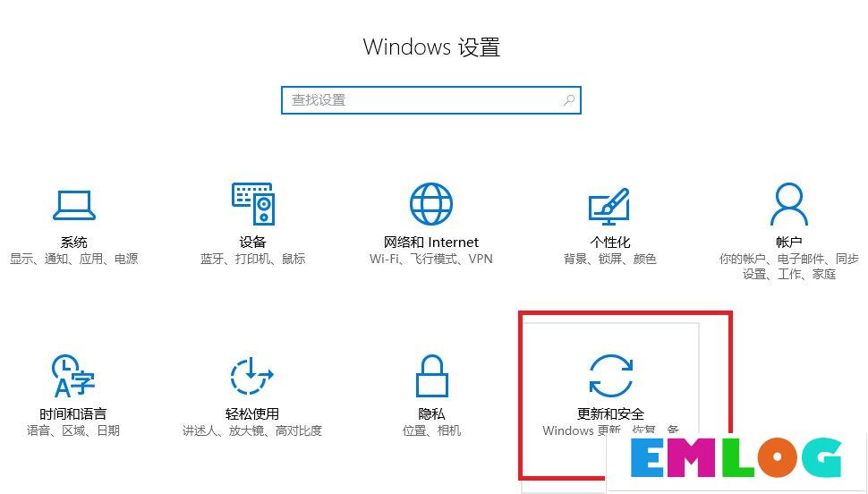Click the 设备 label text
868x494 pixels.
tap(253, 242)
